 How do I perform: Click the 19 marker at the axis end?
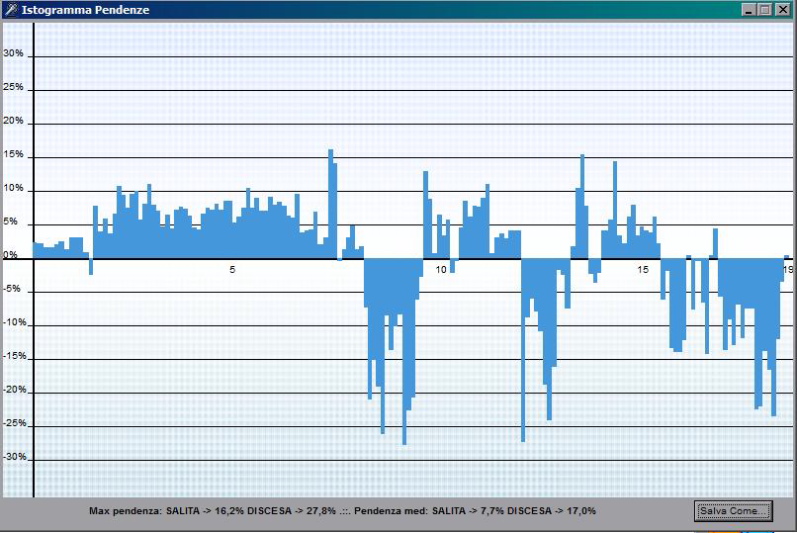point(788,270)
